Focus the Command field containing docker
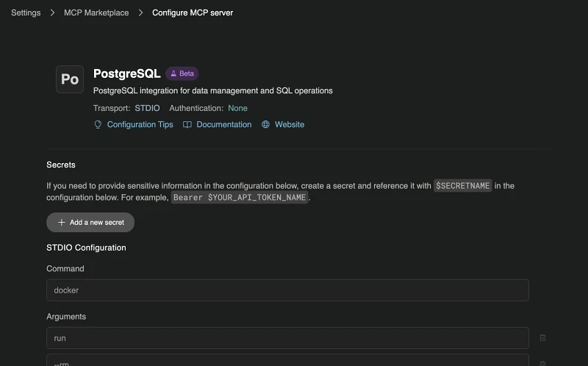Screen dimensions: 588x366 coord(287,290)
